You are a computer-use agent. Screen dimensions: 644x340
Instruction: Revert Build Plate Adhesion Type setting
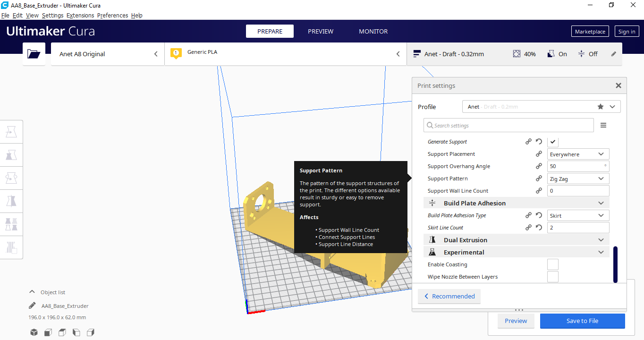click(539, 215)
